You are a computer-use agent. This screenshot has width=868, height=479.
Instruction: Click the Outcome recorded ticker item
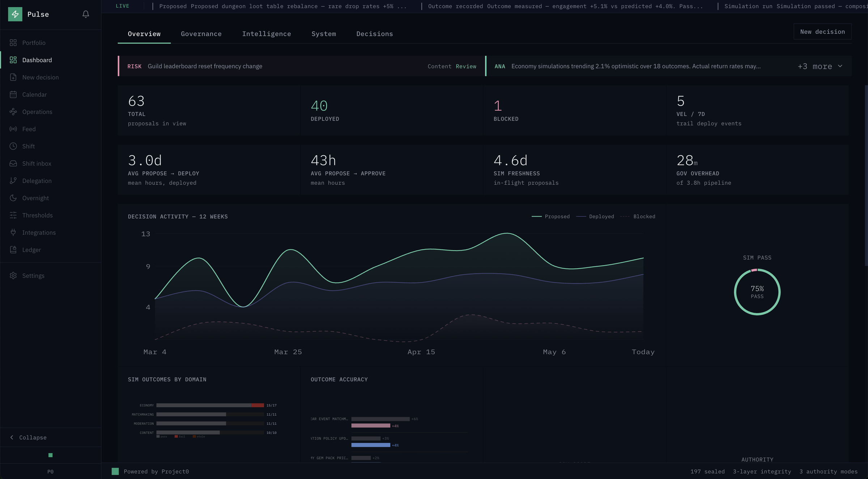pos(566,6)
